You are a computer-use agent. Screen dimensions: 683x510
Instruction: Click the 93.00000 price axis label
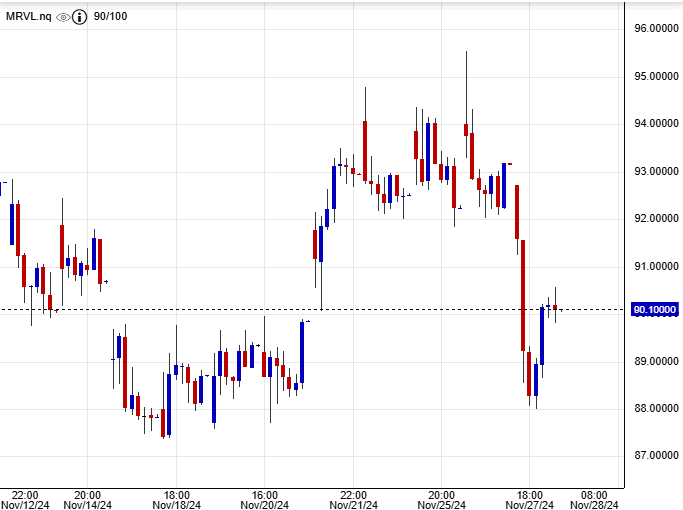pos(655,171)
